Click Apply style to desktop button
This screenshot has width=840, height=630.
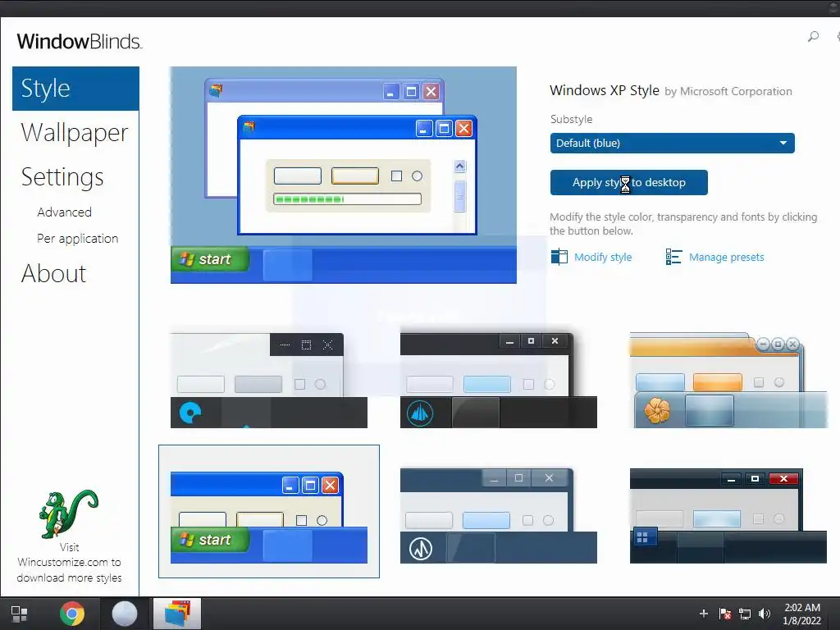pos(629,183)
